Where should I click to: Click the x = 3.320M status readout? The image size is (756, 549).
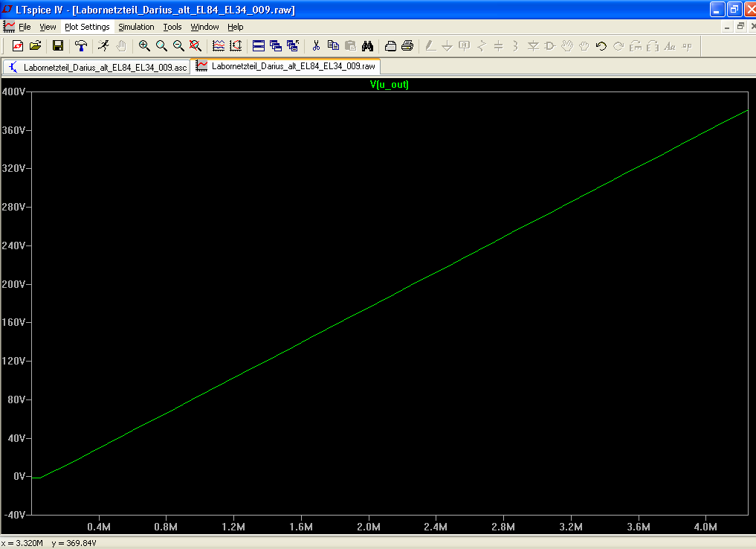coord(22,543)
